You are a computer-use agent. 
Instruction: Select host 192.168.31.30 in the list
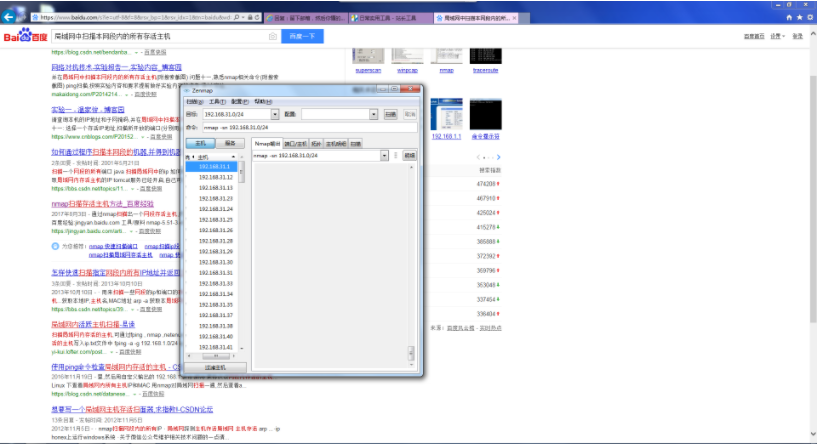(x=212, y=262)
